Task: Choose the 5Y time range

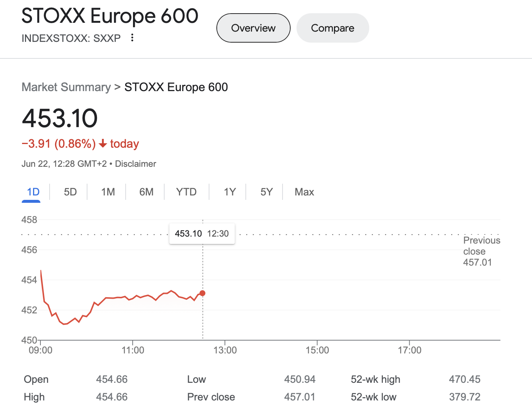Action: [x=266, y=192]
